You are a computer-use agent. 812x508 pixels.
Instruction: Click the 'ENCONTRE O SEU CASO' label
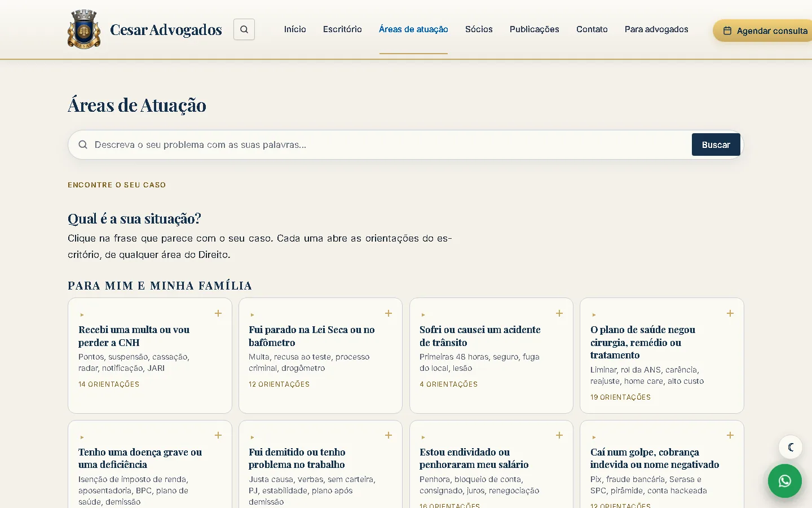(x=117, y=185)
